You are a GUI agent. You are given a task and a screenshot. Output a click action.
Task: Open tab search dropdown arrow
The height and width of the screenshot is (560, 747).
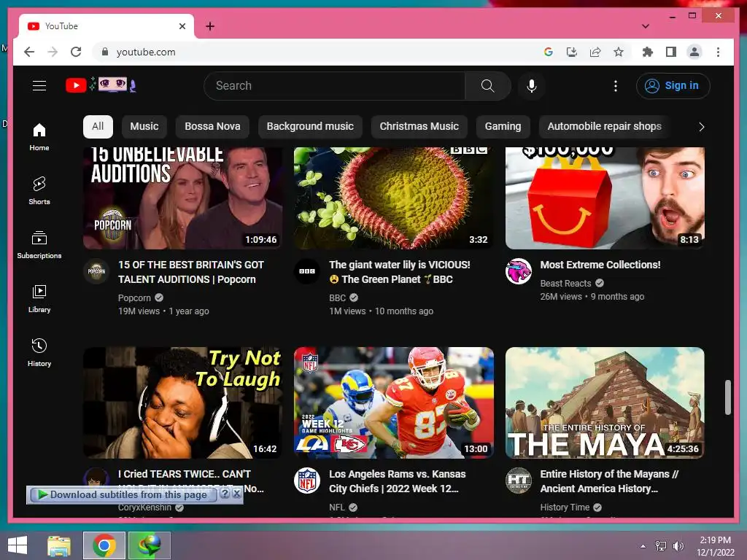click(x=646, y=26)
